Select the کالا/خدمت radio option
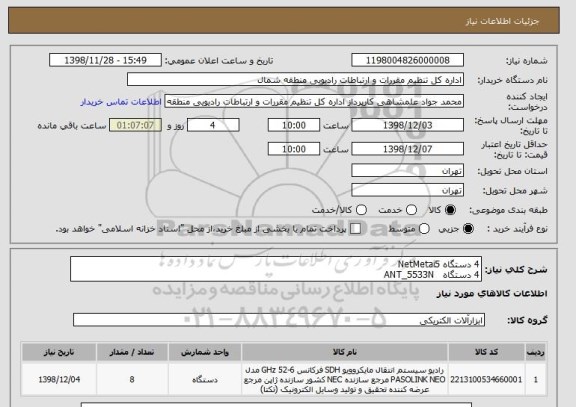This screenshot has width=576, height=407. pyautogui.click(x=361, y=210)
